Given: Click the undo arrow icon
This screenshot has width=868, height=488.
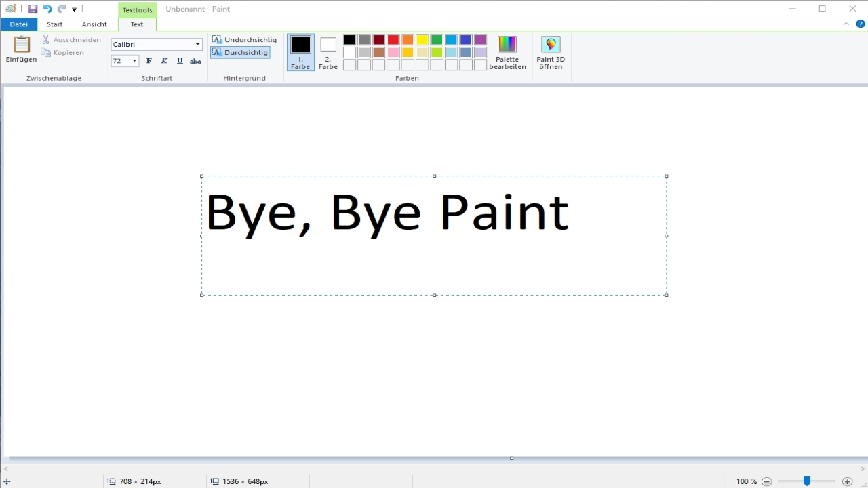Looking at the screenshot, I should (x=47, y=9).
